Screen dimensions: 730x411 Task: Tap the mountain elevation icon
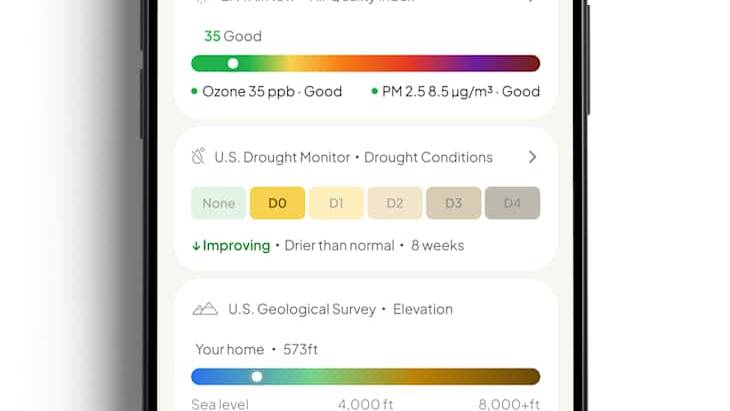205,309
